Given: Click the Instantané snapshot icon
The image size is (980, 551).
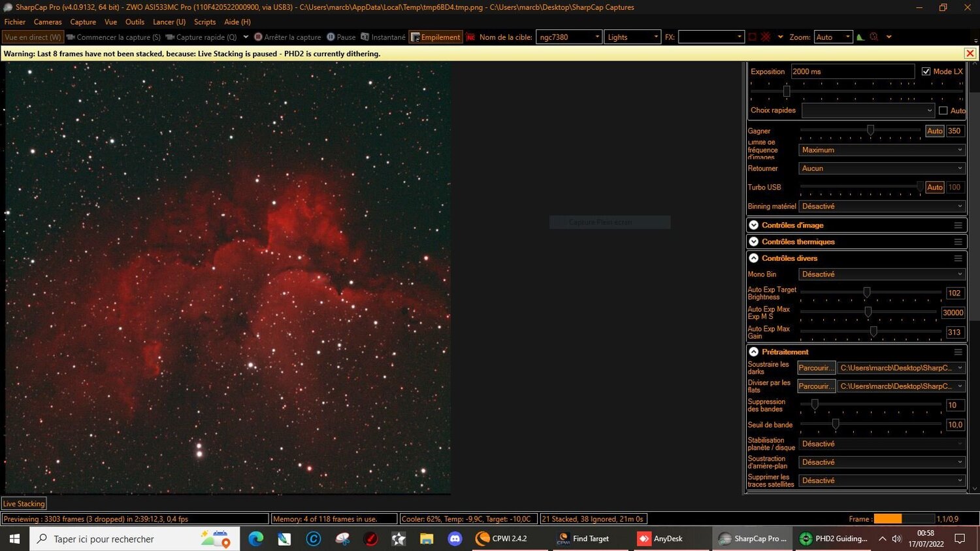Looking at the screenshot, I should pos(365,37).
